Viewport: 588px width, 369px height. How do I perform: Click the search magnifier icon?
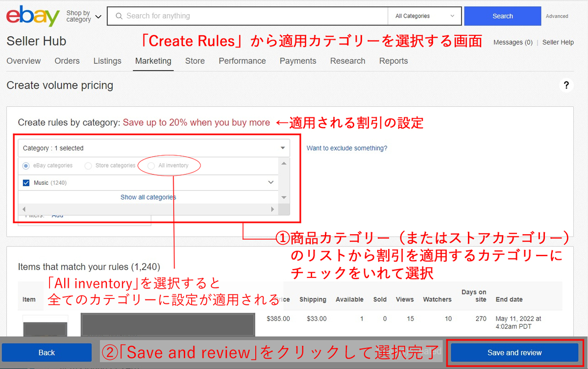pos(119,16)
